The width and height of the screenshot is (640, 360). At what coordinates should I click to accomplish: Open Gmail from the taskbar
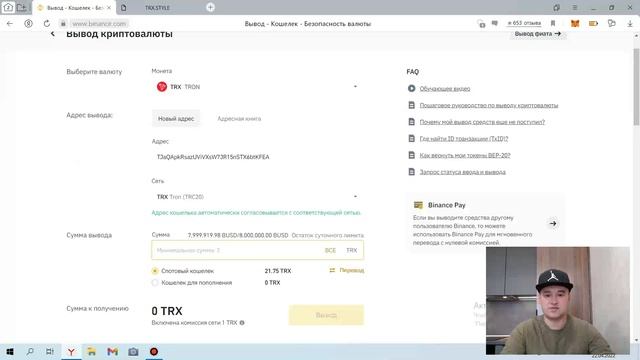[113, 351]
